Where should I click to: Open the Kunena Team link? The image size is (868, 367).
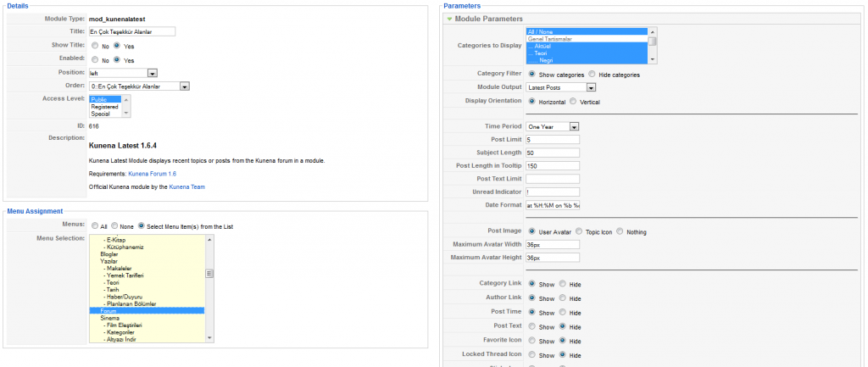187,187
